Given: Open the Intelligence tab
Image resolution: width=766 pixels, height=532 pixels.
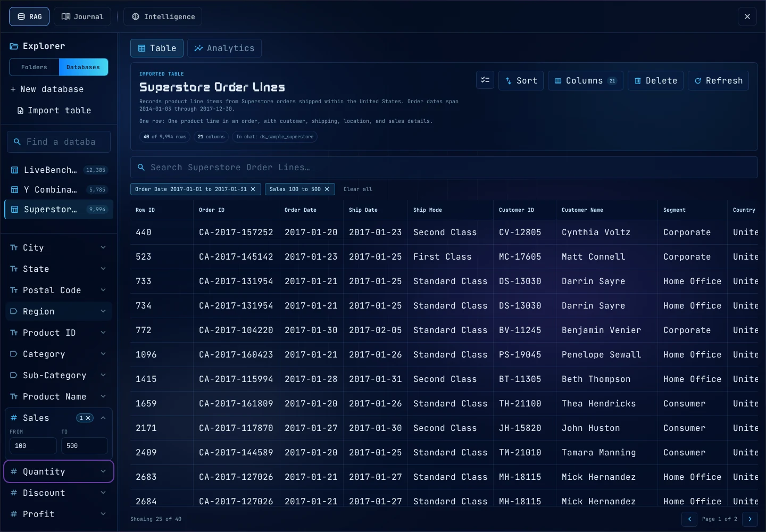Looking at the screenshot, I should [163, 16].
